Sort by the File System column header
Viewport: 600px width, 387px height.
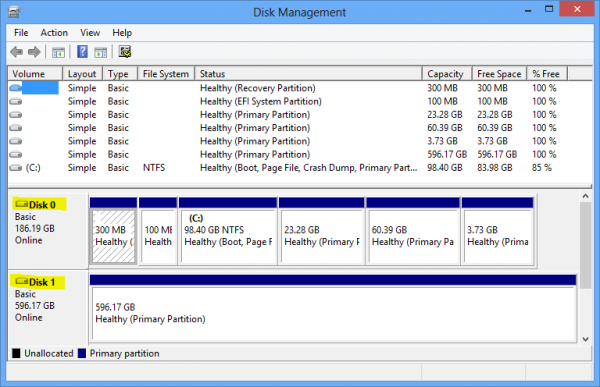(x=166, y=73)
